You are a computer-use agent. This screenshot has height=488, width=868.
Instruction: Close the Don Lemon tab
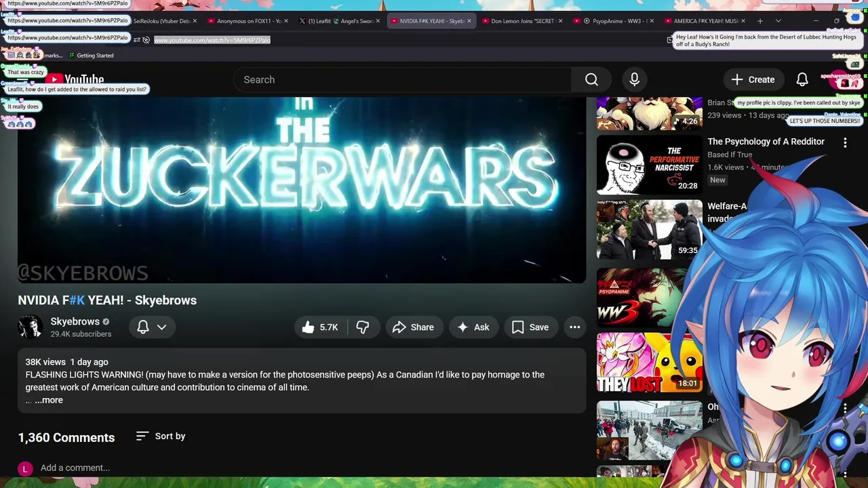(x=561, y=21)
